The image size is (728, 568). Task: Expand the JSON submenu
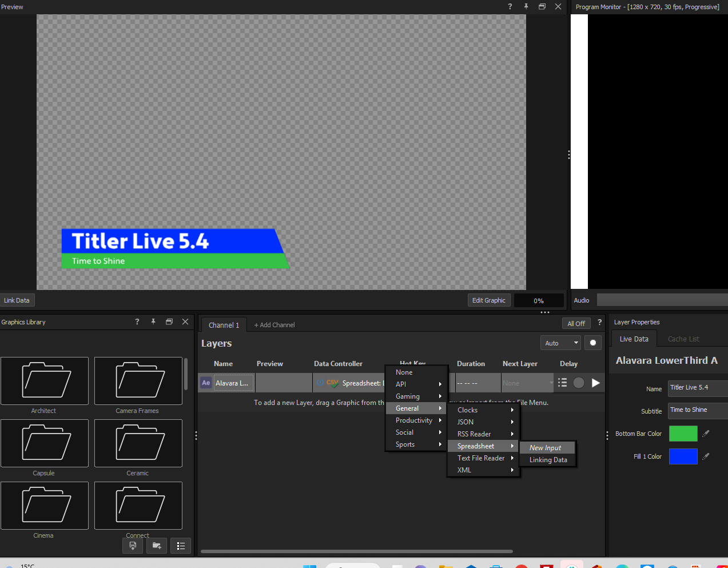[483, 422]
